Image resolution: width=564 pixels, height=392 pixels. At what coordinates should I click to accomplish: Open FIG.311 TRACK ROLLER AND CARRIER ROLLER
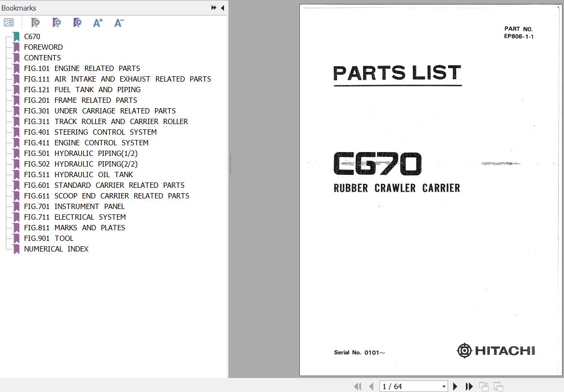click(x=106, y=122)
